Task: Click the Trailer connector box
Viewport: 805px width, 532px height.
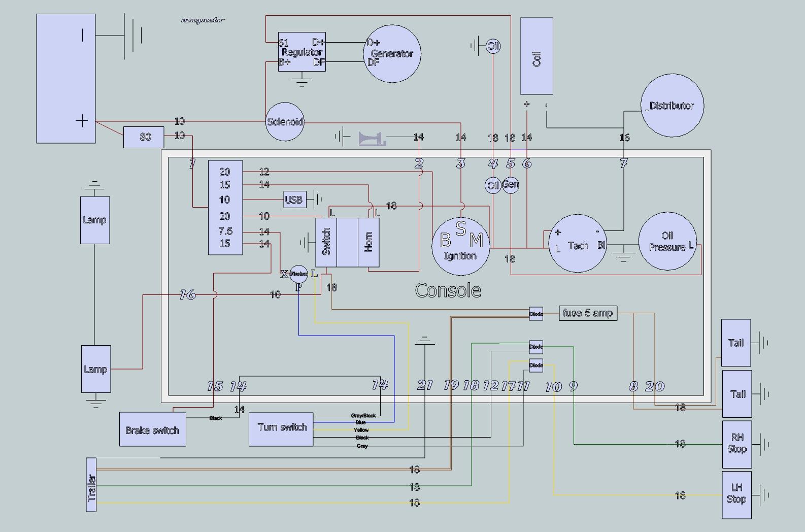Action: pos(91,485)
